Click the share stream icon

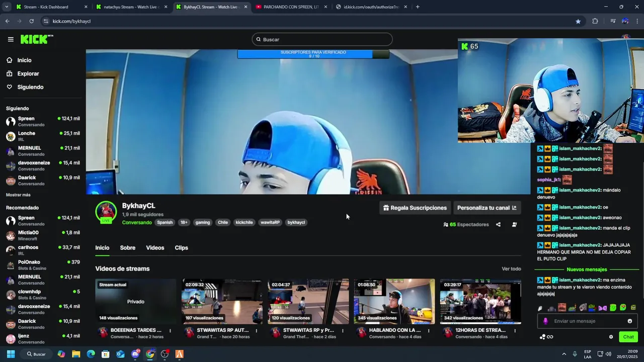click(498, 225)
